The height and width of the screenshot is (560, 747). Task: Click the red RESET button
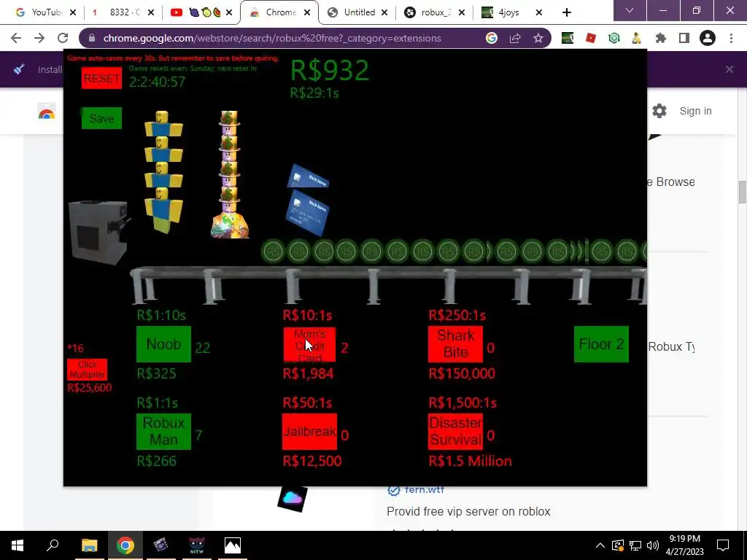[101, 78]
